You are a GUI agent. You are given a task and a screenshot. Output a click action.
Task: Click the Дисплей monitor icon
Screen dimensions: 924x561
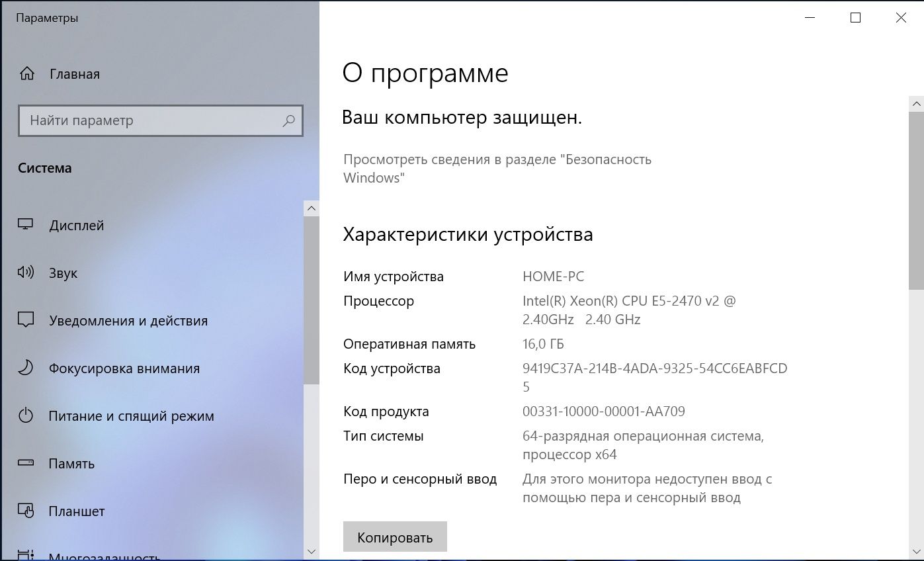pyautogui.click(x=26, y=225)
